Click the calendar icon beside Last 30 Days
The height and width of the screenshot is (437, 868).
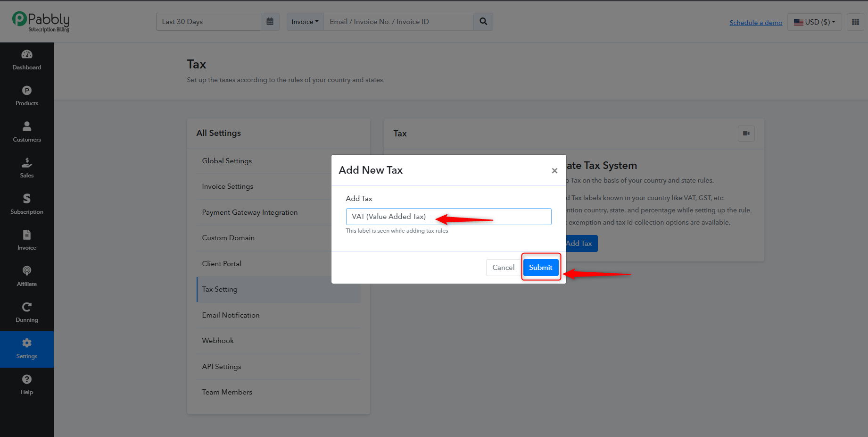coord(270,22)
